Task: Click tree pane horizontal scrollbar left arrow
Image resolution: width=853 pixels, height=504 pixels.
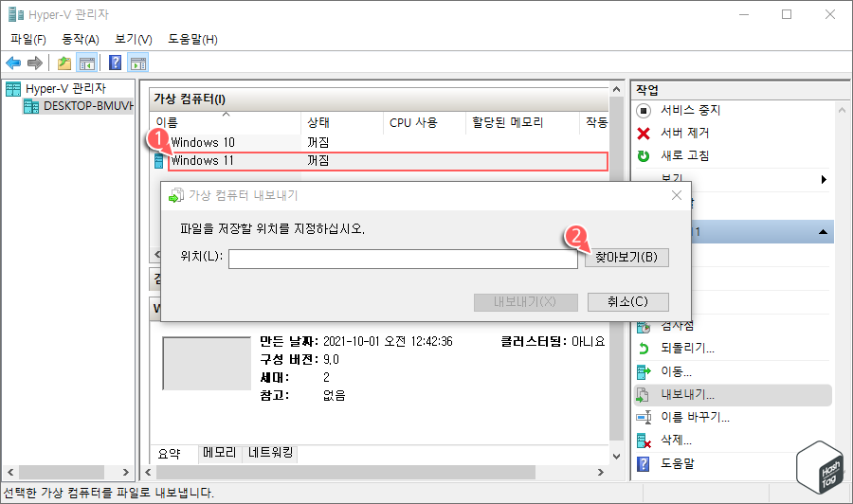Action: [10, 473]
